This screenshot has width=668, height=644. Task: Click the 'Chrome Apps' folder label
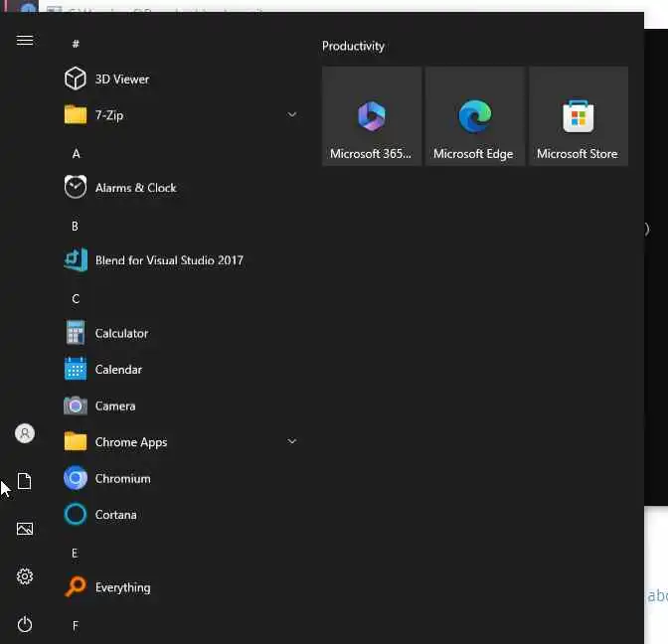[131, 442]
